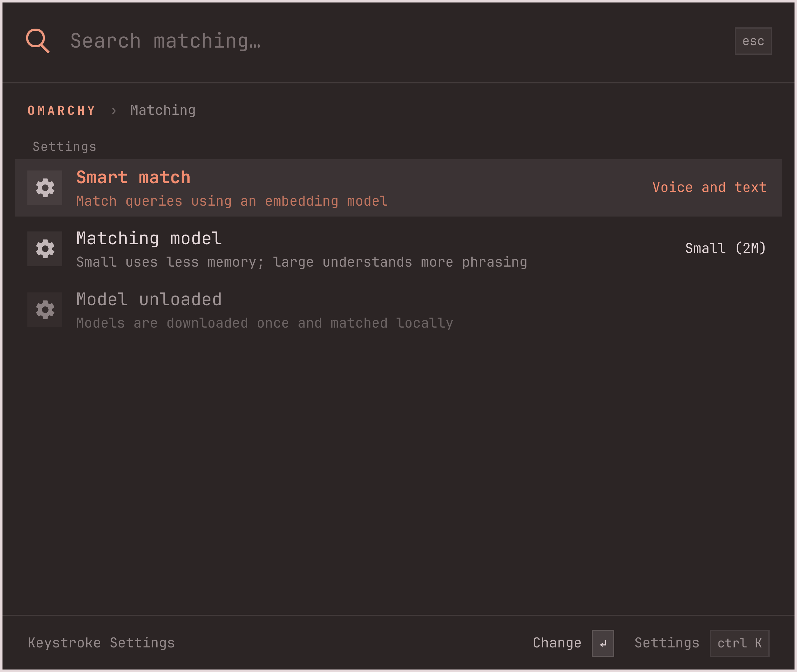Viewport: 797px width, 672px height.
Task: Click the gear icon beside Model unloaded
Action: point(45,310)
